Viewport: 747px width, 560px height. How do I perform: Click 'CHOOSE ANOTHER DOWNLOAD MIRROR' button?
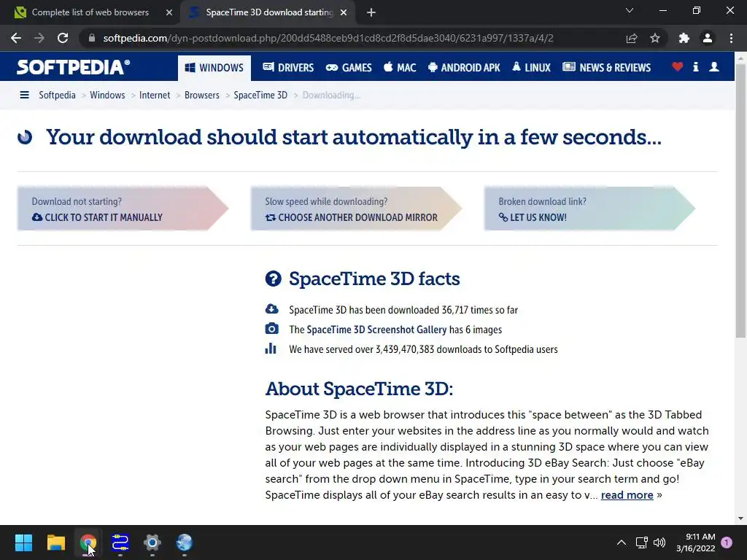tap(356, 209)
